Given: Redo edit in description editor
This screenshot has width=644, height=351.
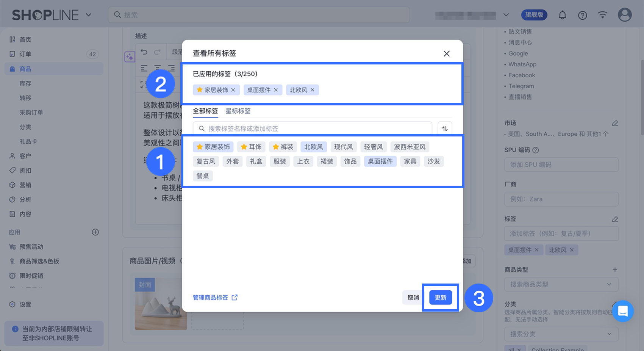Looking at the screenshot, I should click(x=157, y=52).
